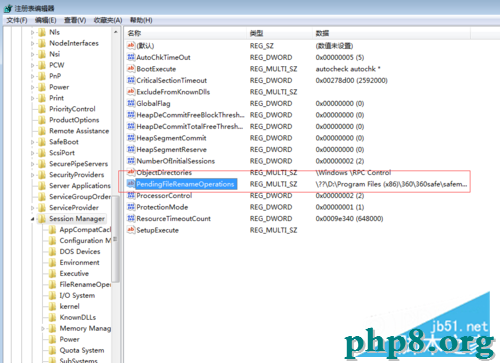Select the Configuration Manager key
Viewport: 500px width, 363px height.
click(x=85, y=240)
